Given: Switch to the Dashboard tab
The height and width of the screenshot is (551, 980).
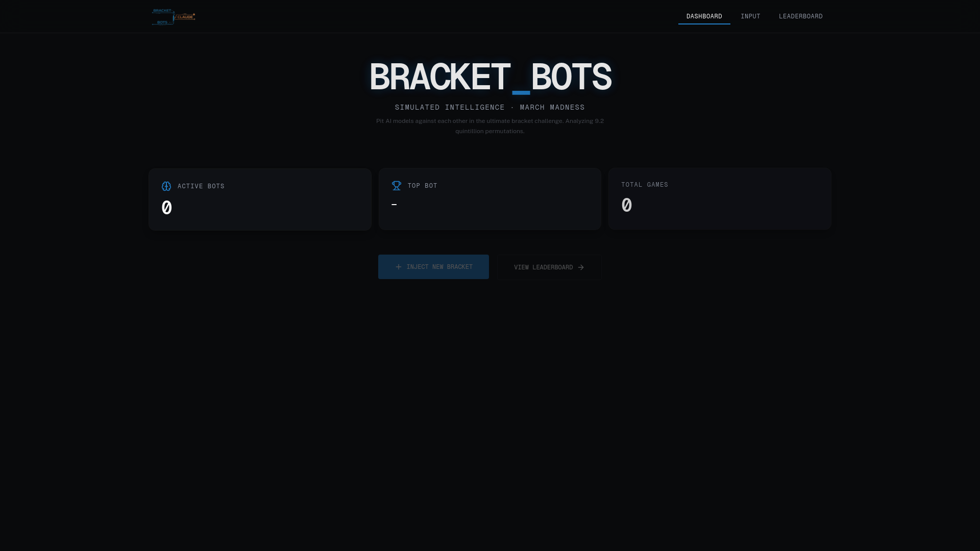Looking at the screenshot, I should click(x=704, y=16).
